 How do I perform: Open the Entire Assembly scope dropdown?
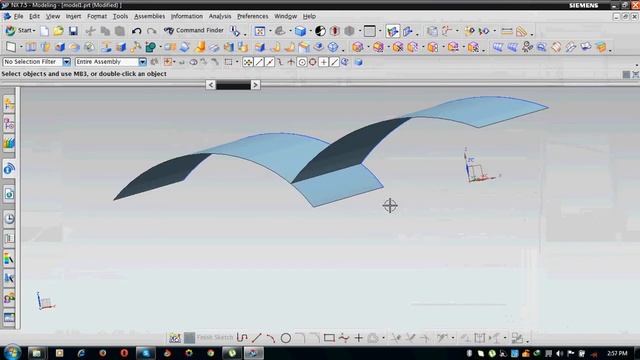pos(142,62)
